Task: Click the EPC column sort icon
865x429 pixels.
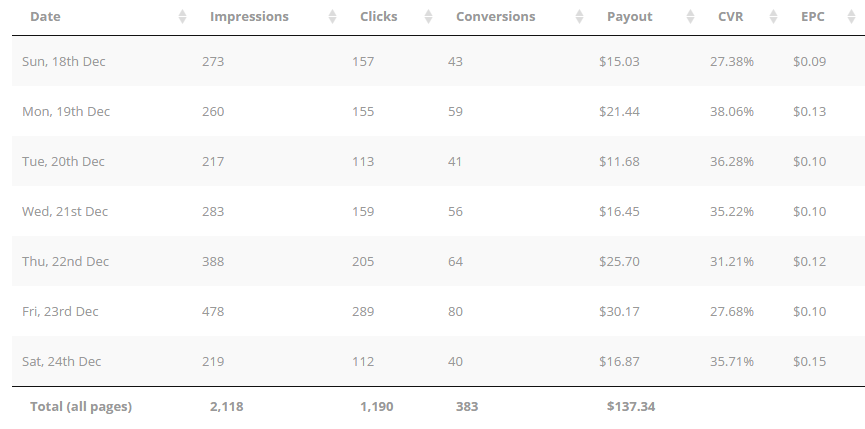Action: [x=851, y=17]
